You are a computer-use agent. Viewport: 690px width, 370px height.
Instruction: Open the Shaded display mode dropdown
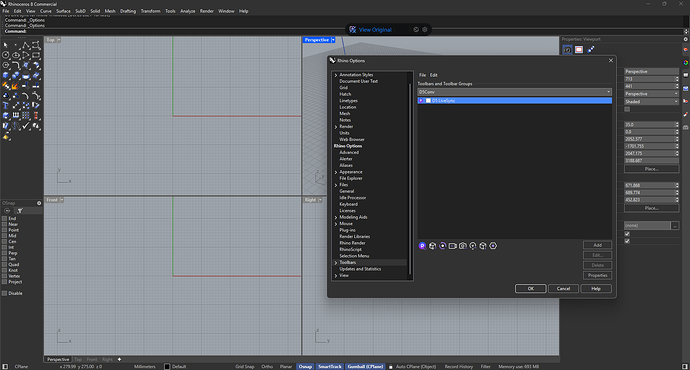pyautogui.click(x=651, y=101)
